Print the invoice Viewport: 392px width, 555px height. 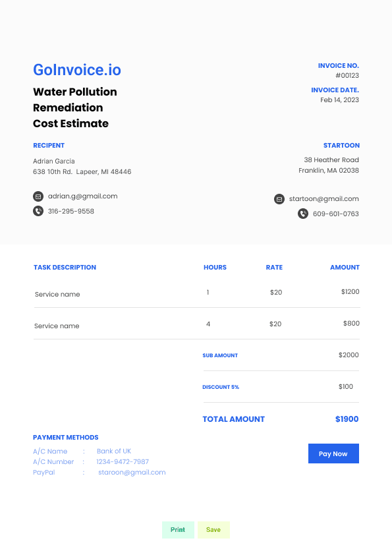point(178,529)
